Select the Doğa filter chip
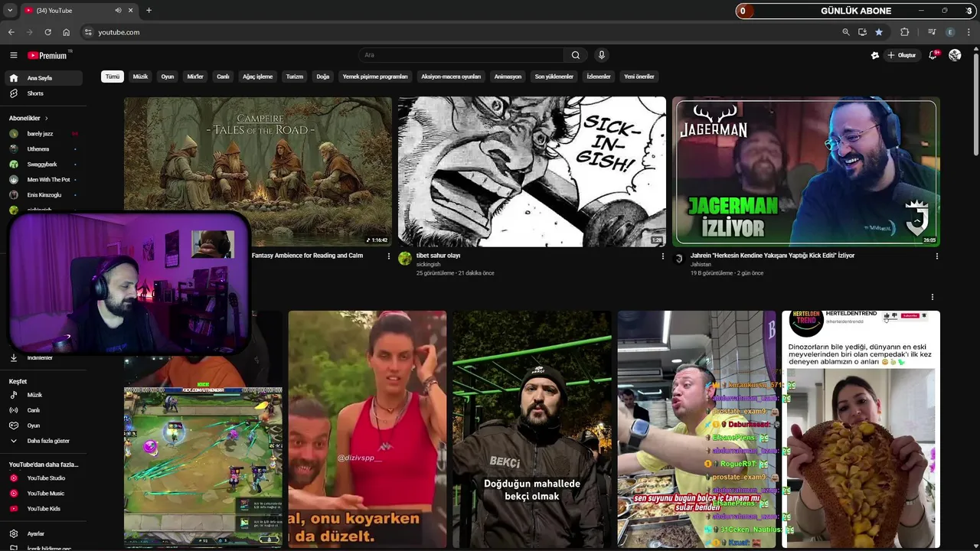This screenshot has height=551, width=980. coord(323,77)
